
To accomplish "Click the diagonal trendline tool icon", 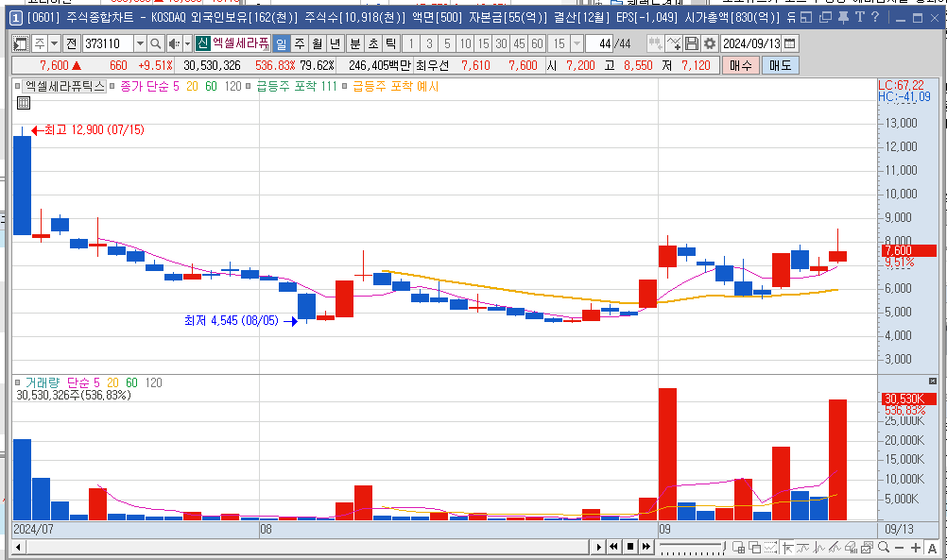I will pyautogui.click(x=835, y=548).
